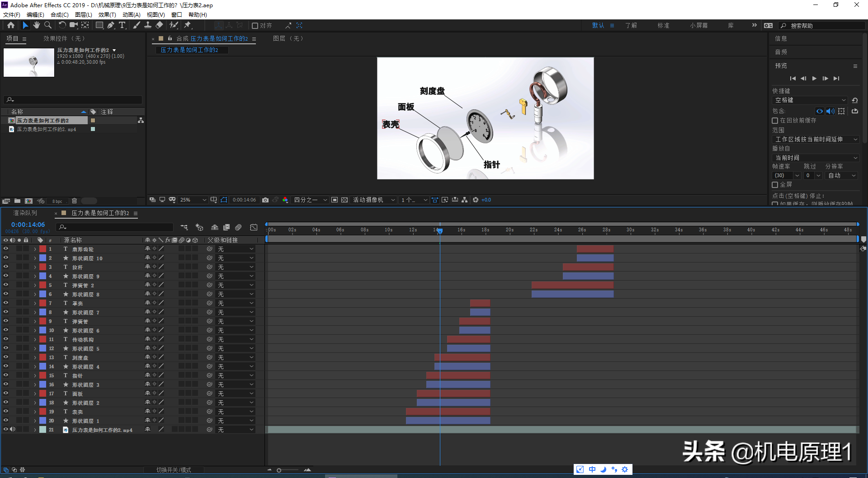This screenshot has width=868, height=478.
Task: Check 在回放前缓存 option
Action: [775, 121]
